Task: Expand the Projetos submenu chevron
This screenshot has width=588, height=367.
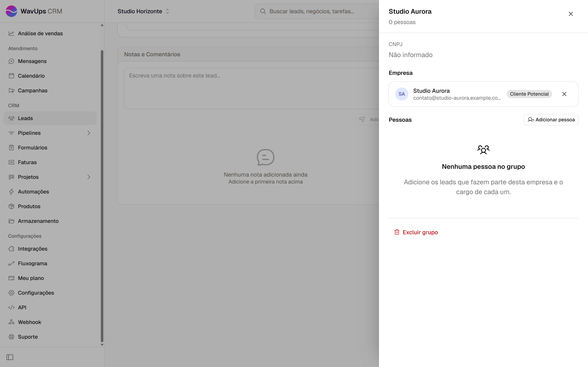Action: (x=89, y=177)
